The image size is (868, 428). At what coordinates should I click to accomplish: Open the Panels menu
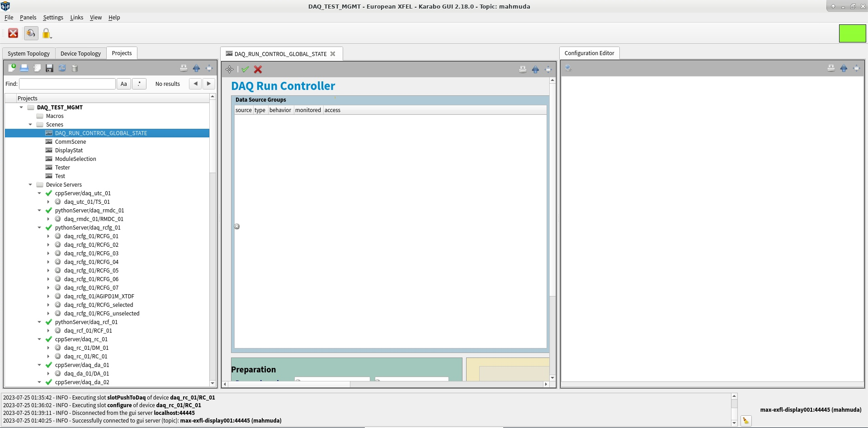(28, 17)
